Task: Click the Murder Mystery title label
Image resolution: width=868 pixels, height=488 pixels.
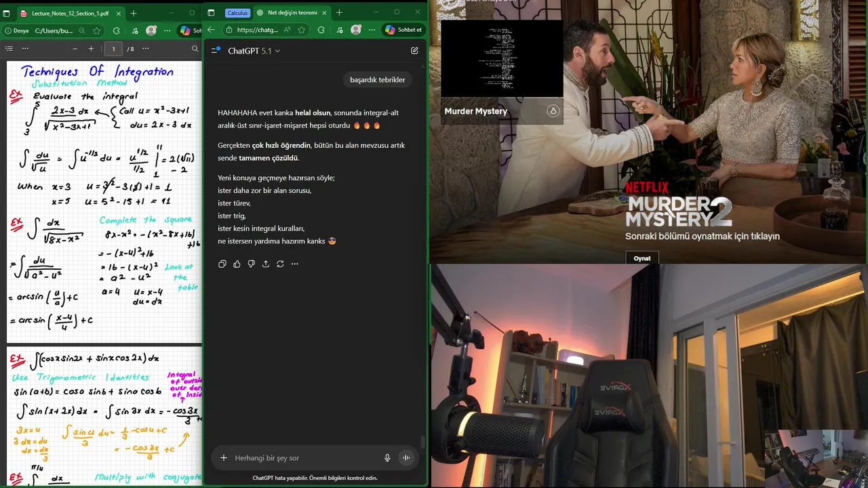Action: tap(476, 111)
